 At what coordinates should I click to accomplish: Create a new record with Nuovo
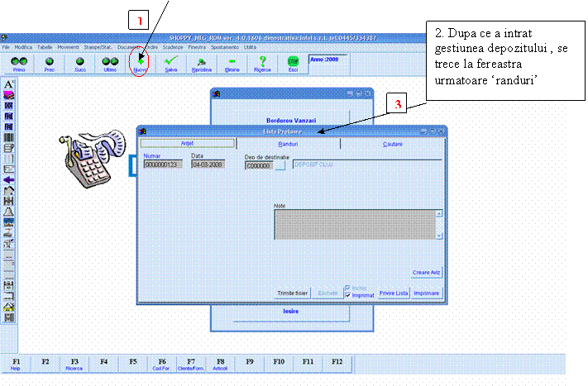click(x=141, y=64)
